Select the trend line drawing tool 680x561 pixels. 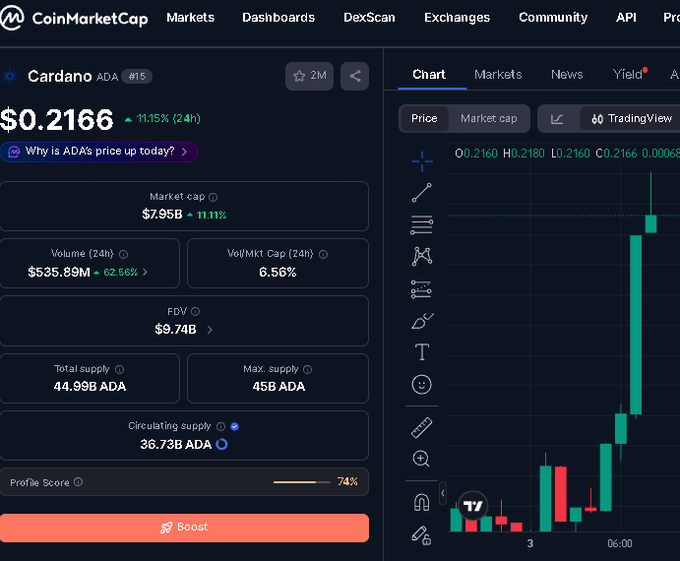pos(422,193)
